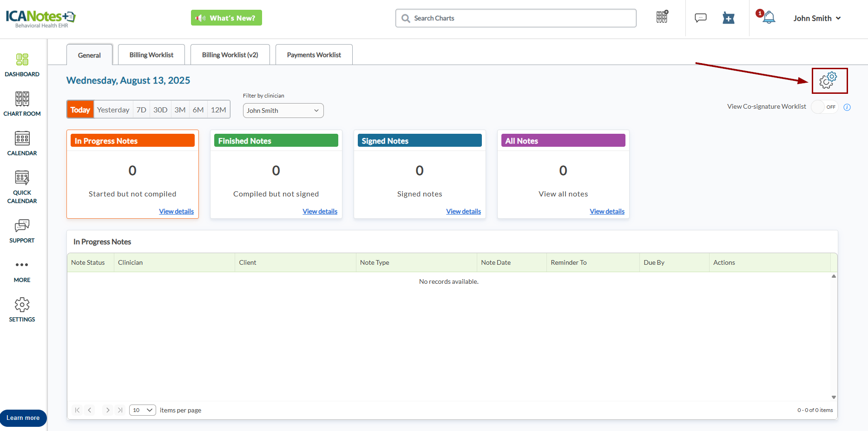Click the 0 - 0 of 0 items pager text
This screenshot has width=868, height=431.
coord(815,410)
